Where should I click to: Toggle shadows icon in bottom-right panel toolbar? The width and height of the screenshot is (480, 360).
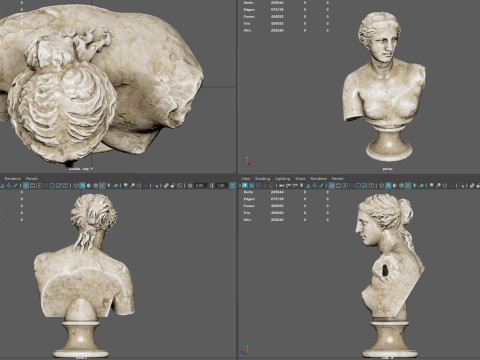(x=422, y=185)
